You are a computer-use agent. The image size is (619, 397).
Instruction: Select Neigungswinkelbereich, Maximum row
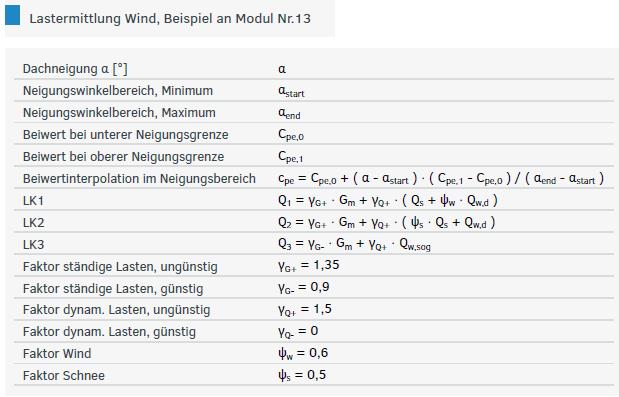pyautogui.click(x=314, y=112)
